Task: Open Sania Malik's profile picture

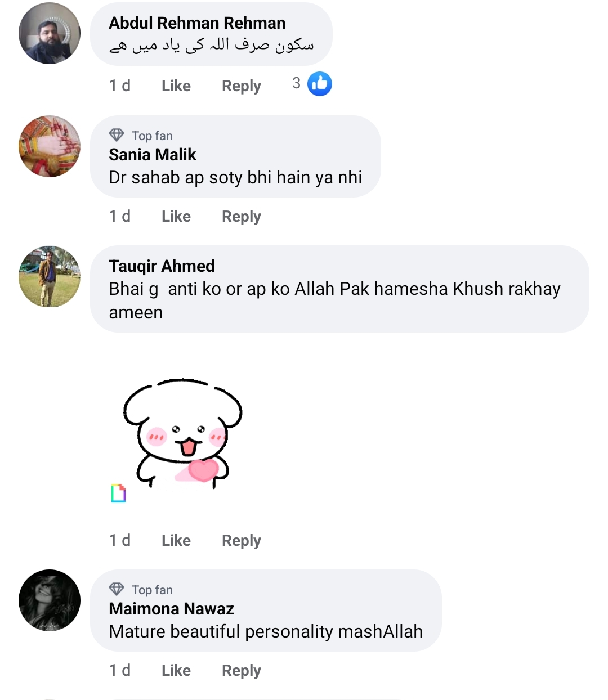Action: point(50,146)
